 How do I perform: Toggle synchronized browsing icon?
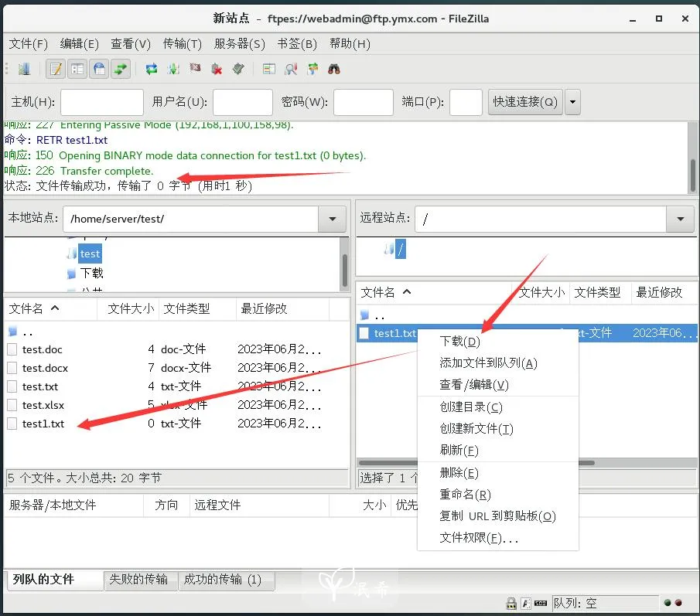pyautogui.click(x=312, y=69)
